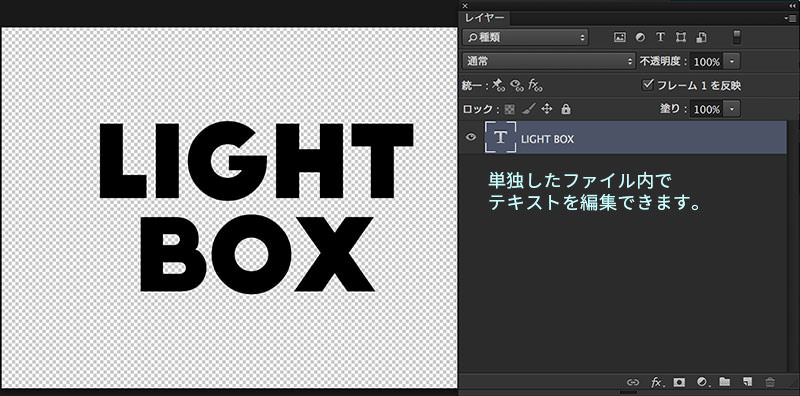Switch to the レイヤー tab

484,18
